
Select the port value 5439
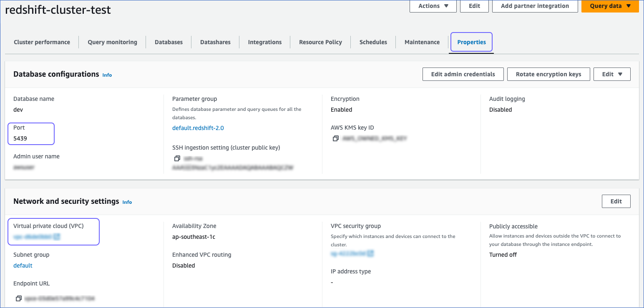pos(20,138)
